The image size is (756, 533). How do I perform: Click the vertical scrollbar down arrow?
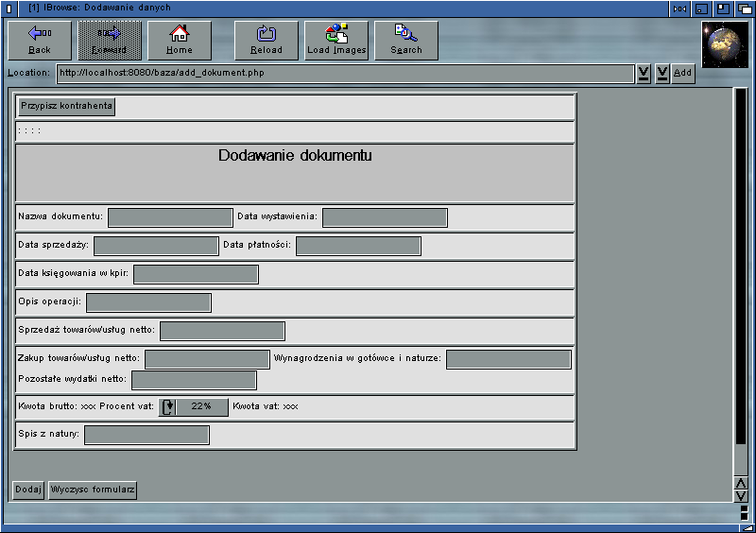pyautogui.click(x=741, y=496)
